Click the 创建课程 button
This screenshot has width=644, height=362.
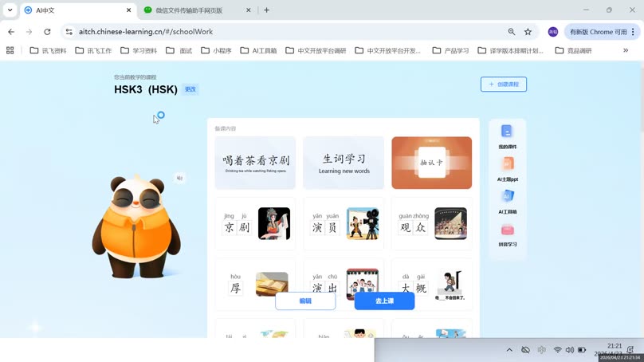pos(504,85)
